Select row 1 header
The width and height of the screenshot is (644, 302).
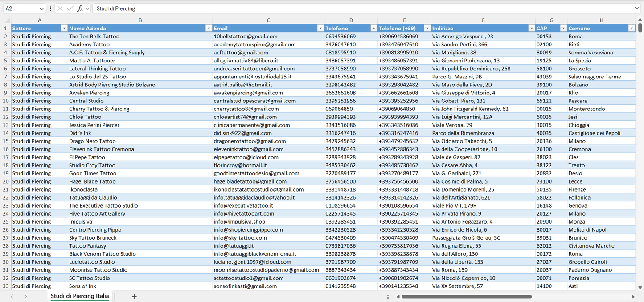[6, 28]
